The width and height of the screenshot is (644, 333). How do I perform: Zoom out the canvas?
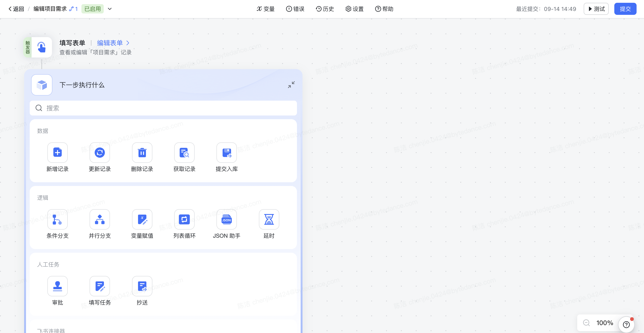coord(586,323)
